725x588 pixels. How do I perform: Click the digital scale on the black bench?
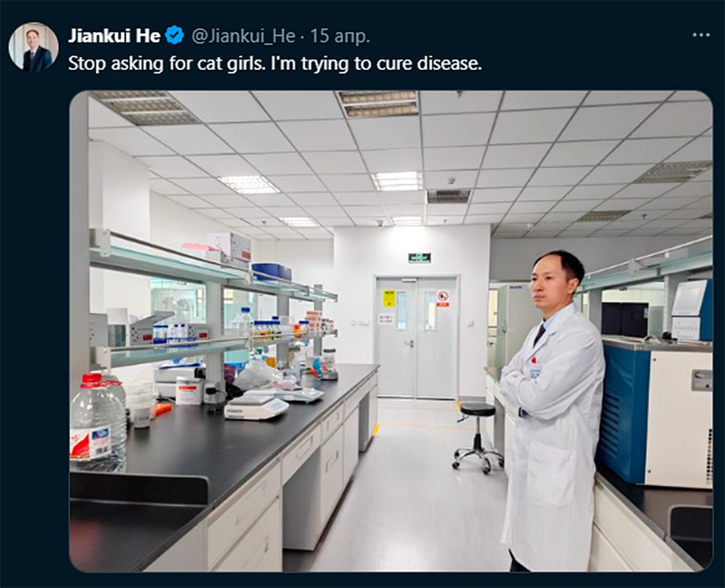point(256,406)
